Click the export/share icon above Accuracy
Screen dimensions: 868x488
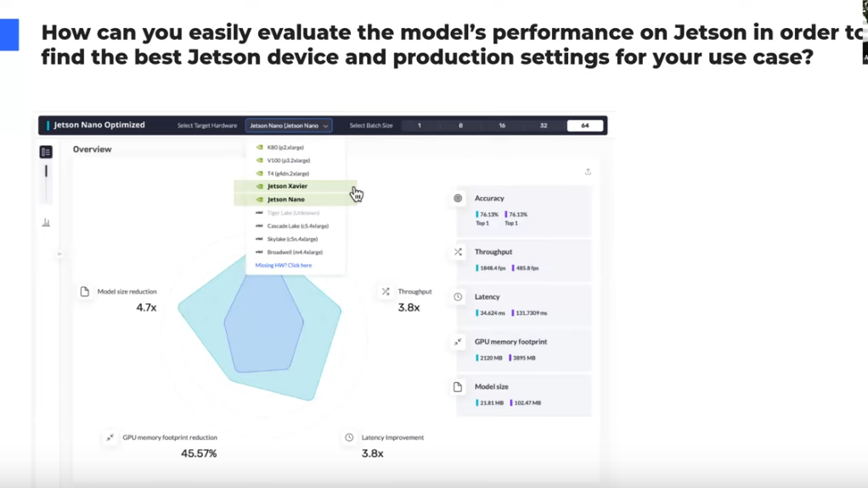(588, 172)
